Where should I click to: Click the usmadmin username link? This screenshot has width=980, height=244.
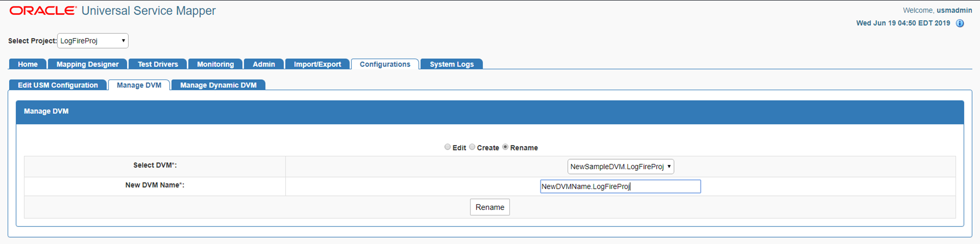pos(954,10)
